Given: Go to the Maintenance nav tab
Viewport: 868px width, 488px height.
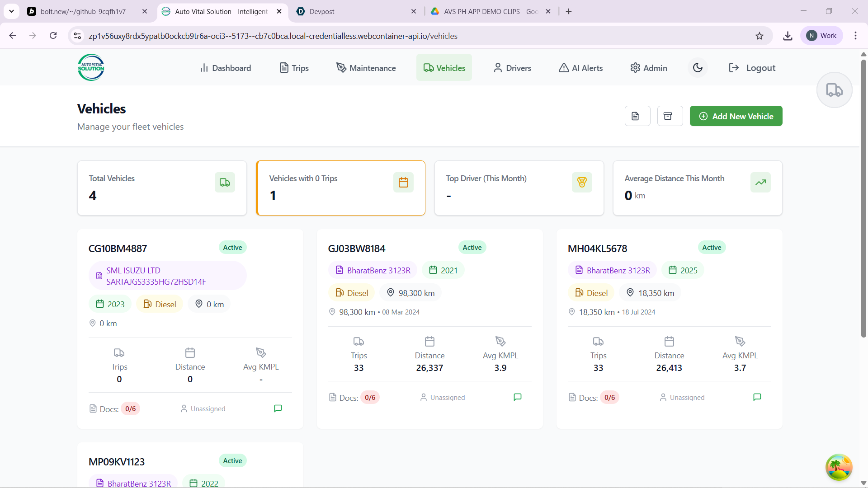Looking at the screenshot, I should pyautogui.click(x=366, y=68).
